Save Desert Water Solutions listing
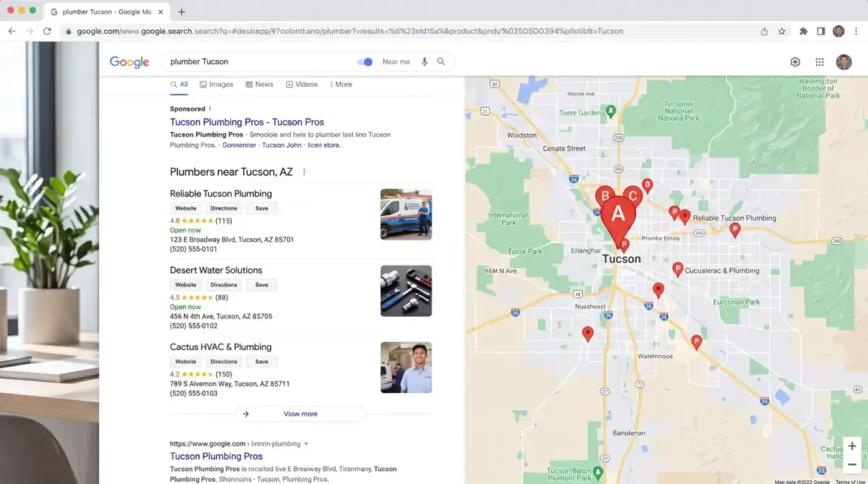 (x=262, y=285)
